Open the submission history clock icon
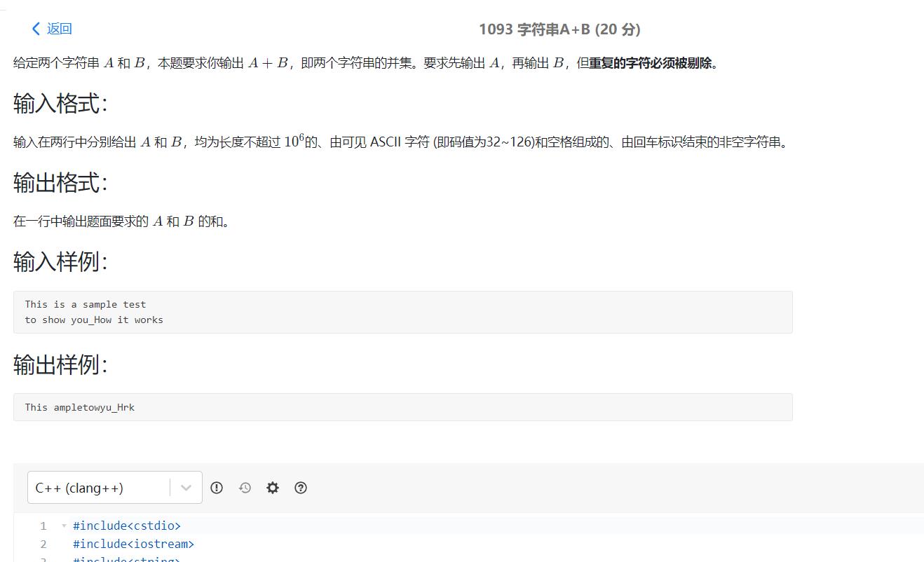 click(245, 488)
